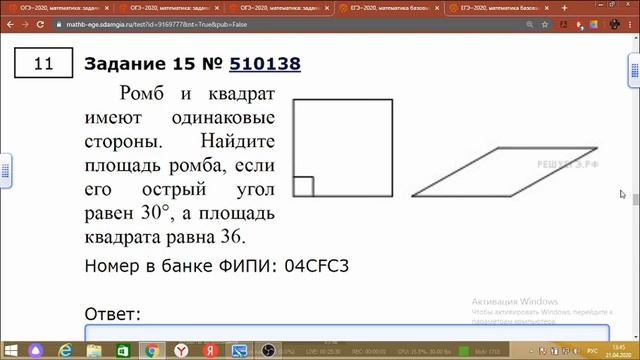Click the Chrome taskbar icon

(152, 351)
